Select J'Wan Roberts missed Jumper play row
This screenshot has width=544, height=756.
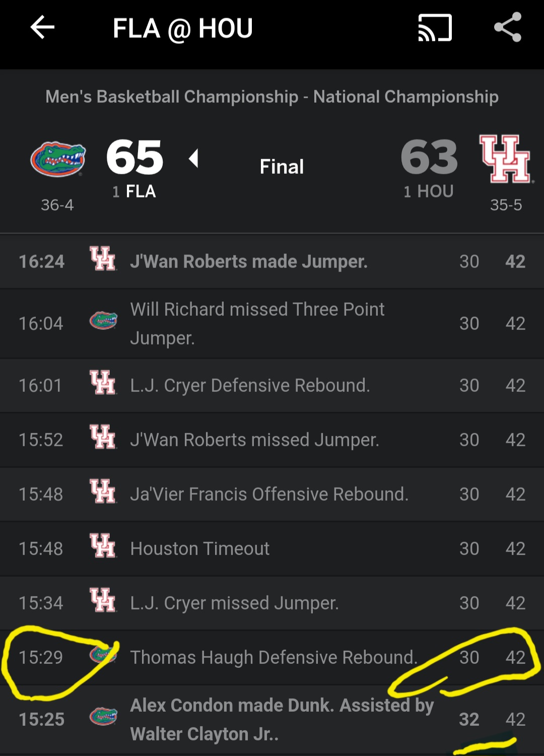[272, 440]
